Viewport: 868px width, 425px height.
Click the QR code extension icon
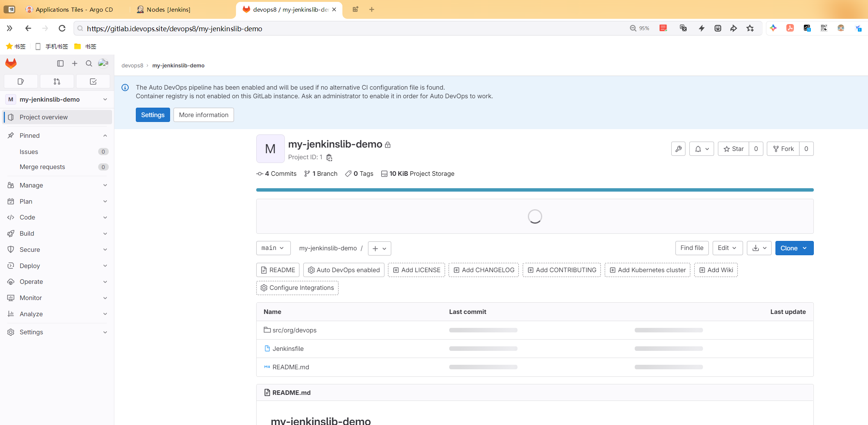click(824, 28)
